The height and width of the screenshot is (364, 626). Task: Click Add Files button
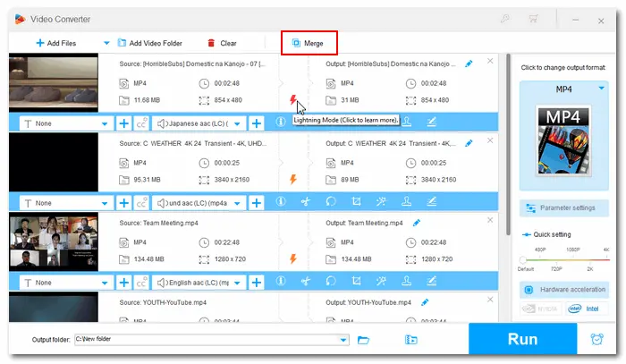click(55, 43)
